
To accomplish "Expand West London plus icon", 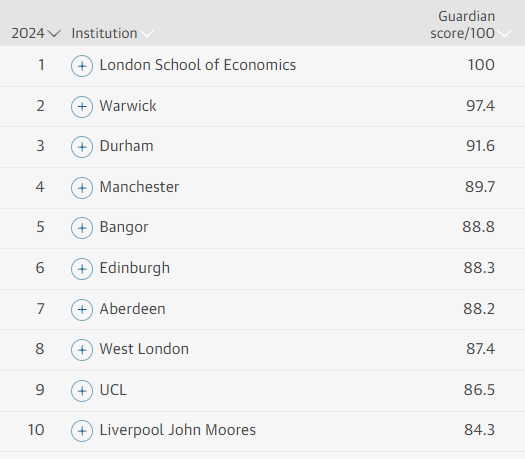I will [82, 350].
